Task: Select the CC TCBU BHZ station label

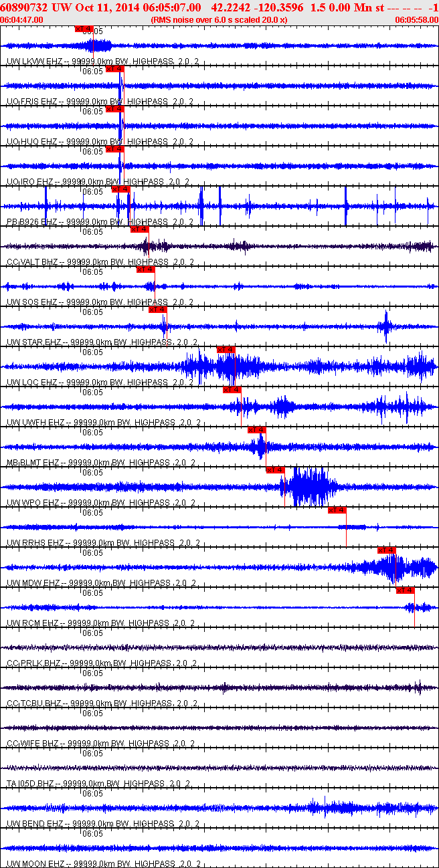Action: (x=101, y=703)
